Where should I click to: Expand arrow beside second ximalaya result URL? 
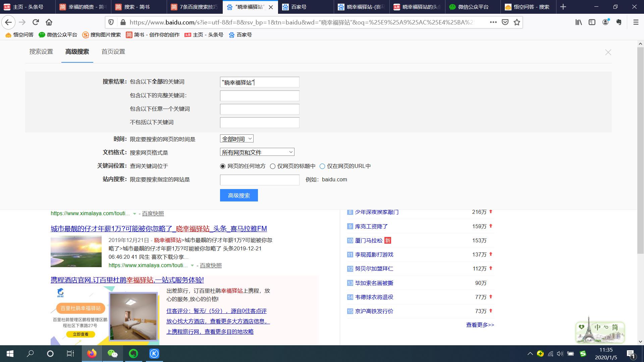(192, 265)
